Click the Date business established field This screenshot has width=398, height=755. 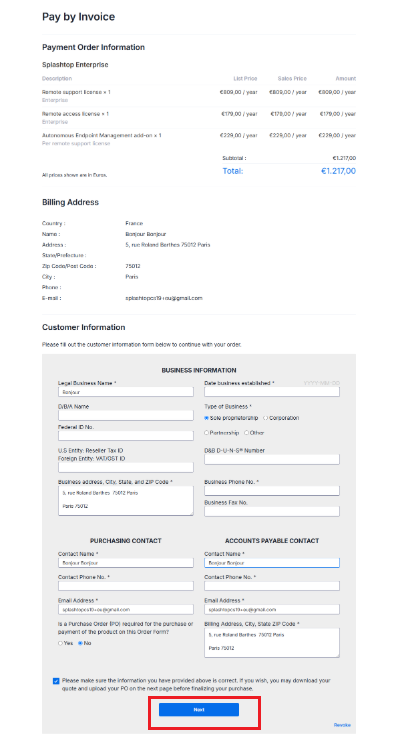click(272, 392)
